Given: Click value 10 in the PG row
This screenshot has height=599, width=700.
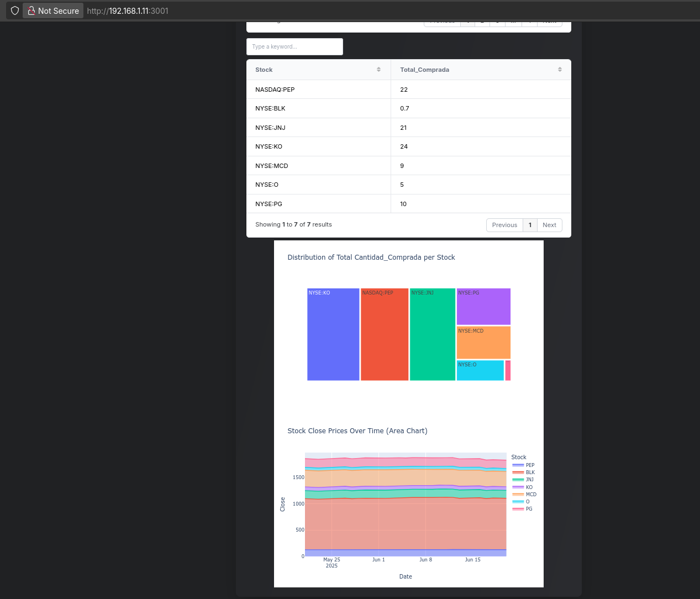Looking at the screenshot, I should pos(403,204).
